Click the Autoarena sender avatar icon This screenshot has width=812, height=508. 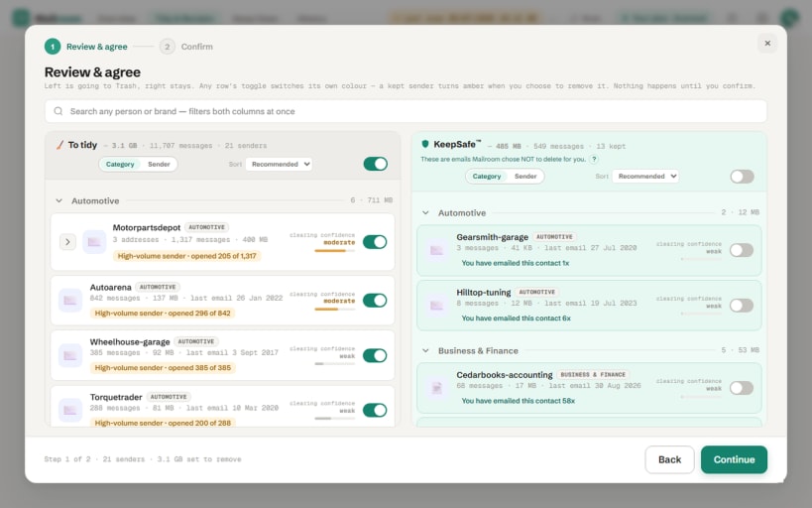[x=70, y=301]
